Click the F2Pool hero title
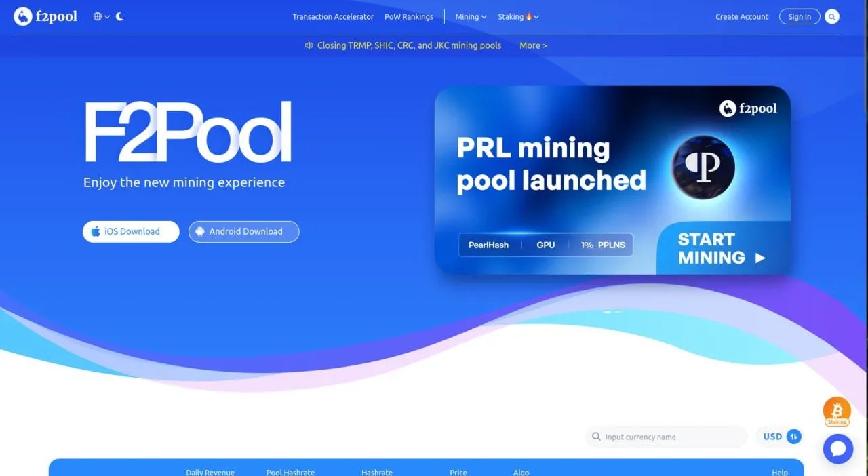This screenshot has height=476, width=868. click(x=188, y=133)
